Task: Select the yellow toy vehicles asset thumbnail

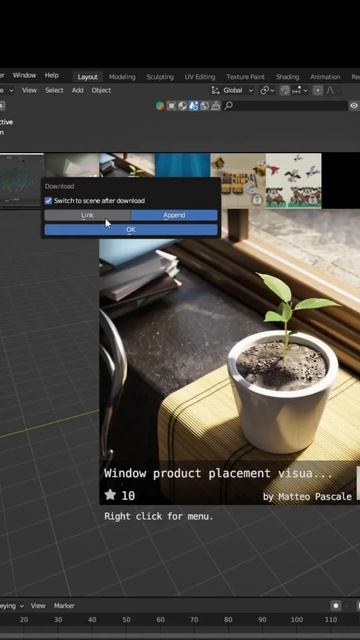Action: 238,181
